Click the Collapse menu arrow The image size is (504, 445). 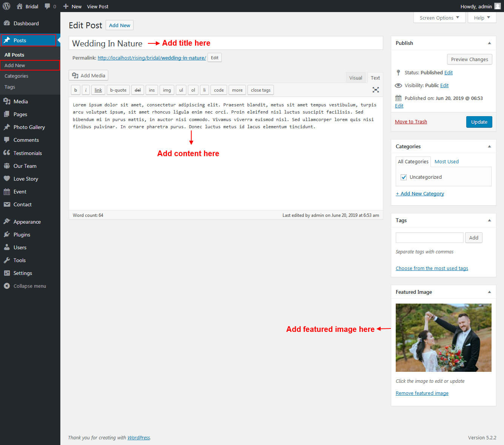pyautogui.click(x=7, y=286)
